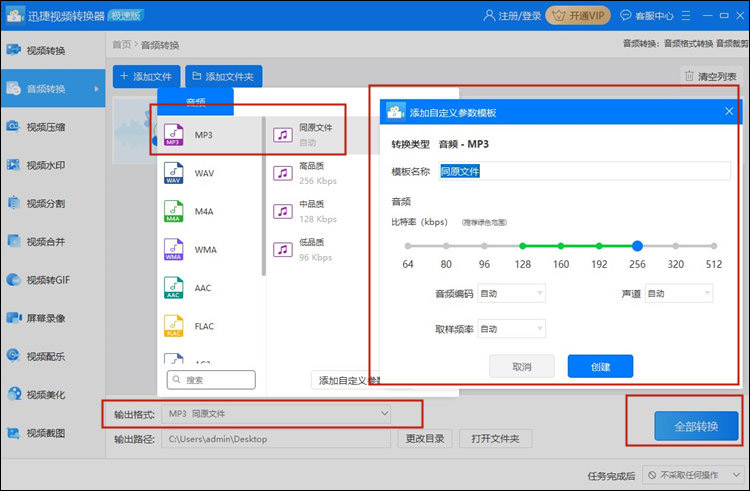Open 客服中心 chat
This screenshot has height=491, width=750.
coord(646,16)
